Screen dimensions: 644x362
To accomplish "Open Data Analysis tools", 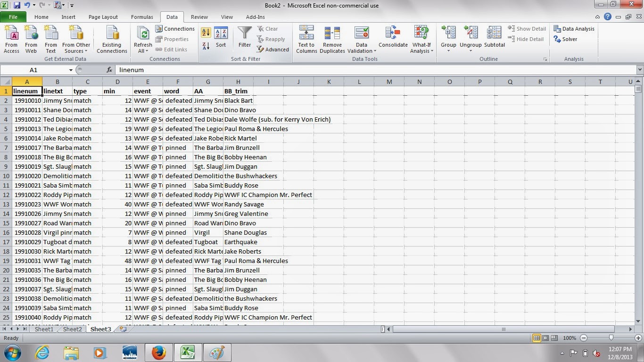I will tap(574, 29).
